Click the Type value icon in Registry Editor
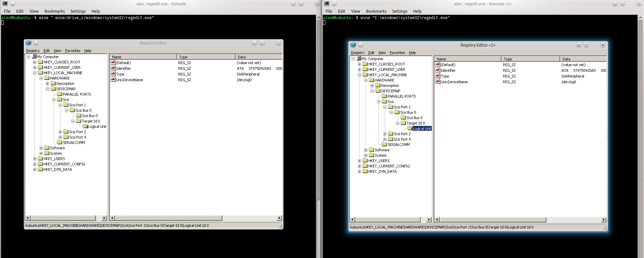 point(113,74)
